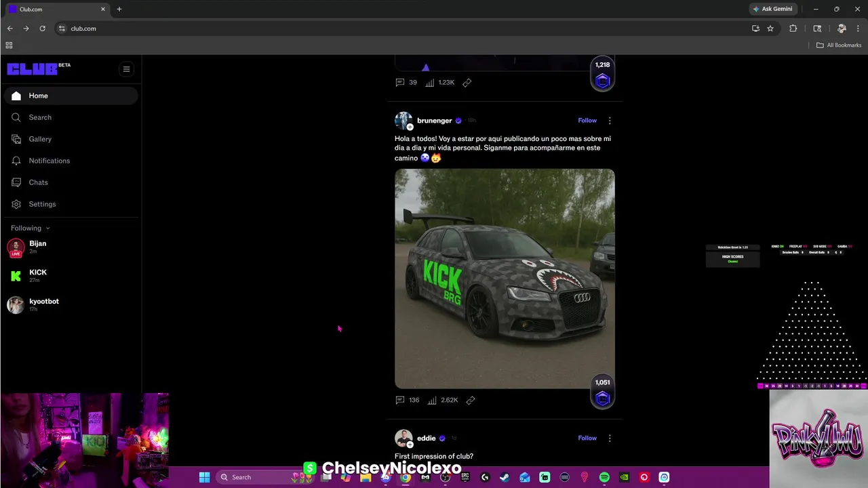Open Notifications in the Club sidebar
The height and width of the screenshot is (488, 868).
(71, 161)
